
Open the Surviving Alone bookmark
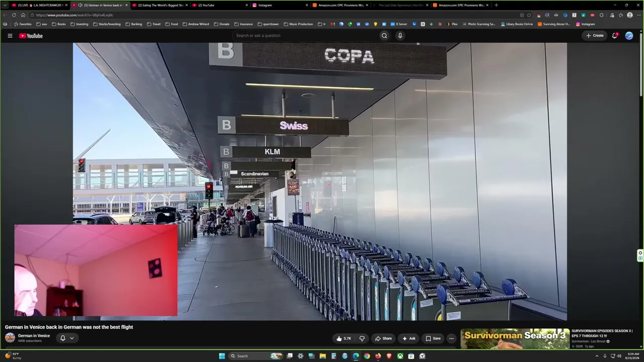point(554,24)
